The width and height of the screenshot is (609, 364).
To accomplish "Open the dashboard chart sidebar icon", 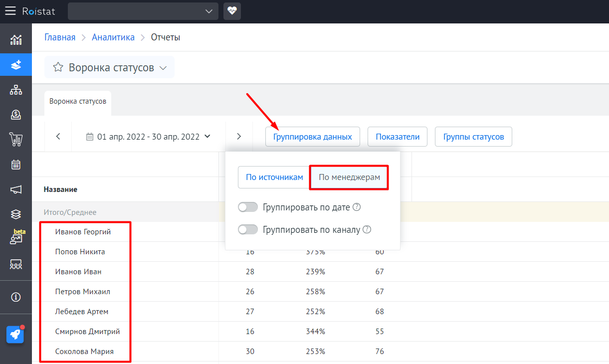I will click(16, 39).
